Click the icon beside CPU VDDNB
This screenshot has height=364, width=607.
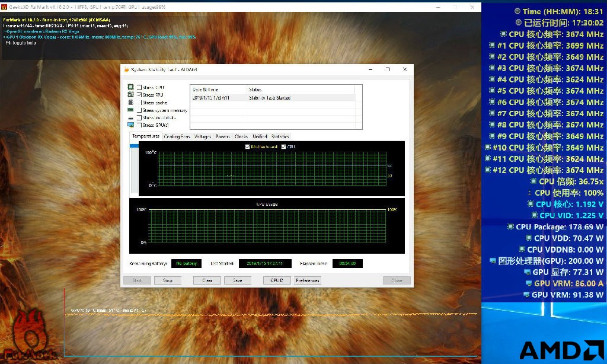tap(522, 249)
